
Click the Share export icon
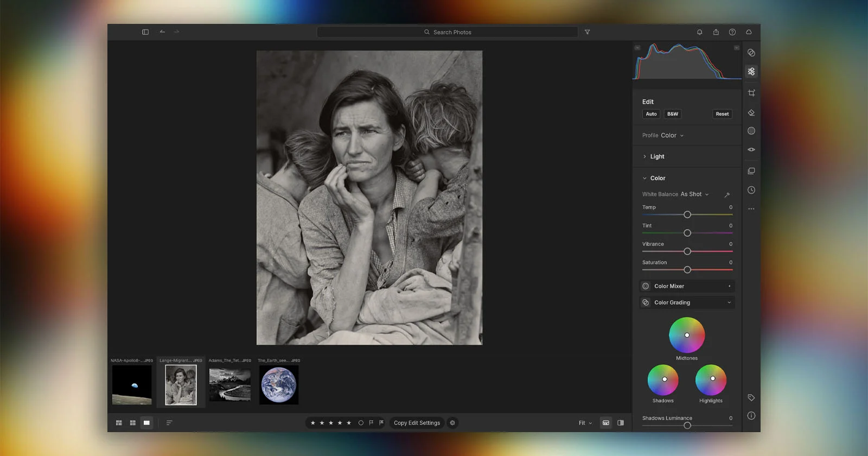click(x=716, y=32)
